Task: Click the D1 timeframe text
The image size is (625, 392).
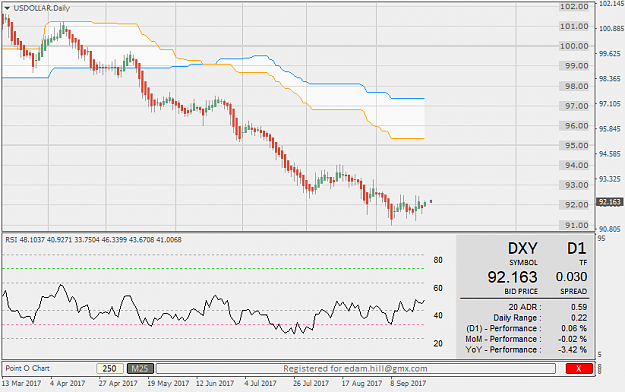Action: [576, 248]
